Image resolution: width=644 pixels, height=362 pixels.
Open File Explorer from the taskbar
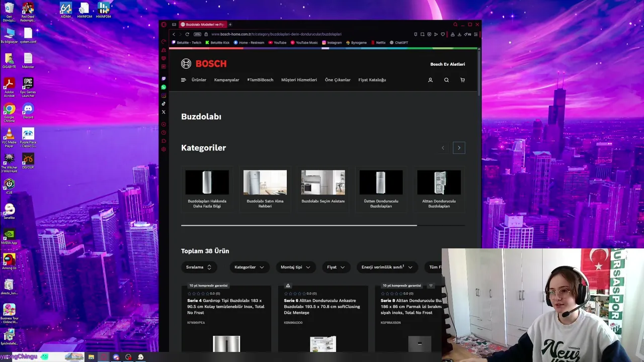coord(91,357)
